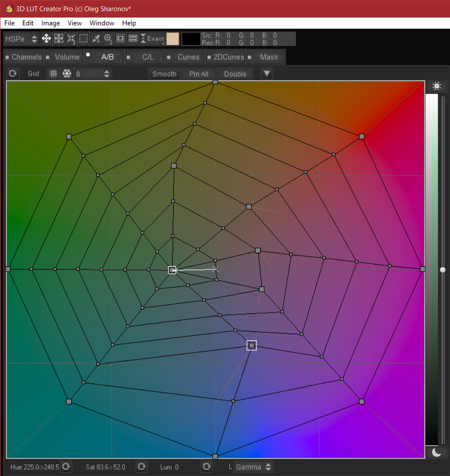The height and width of the screenshot is (476, 450).
Task: Switch to the square grid layout icon
Action: pyautogui.click(x=53, y=73)
